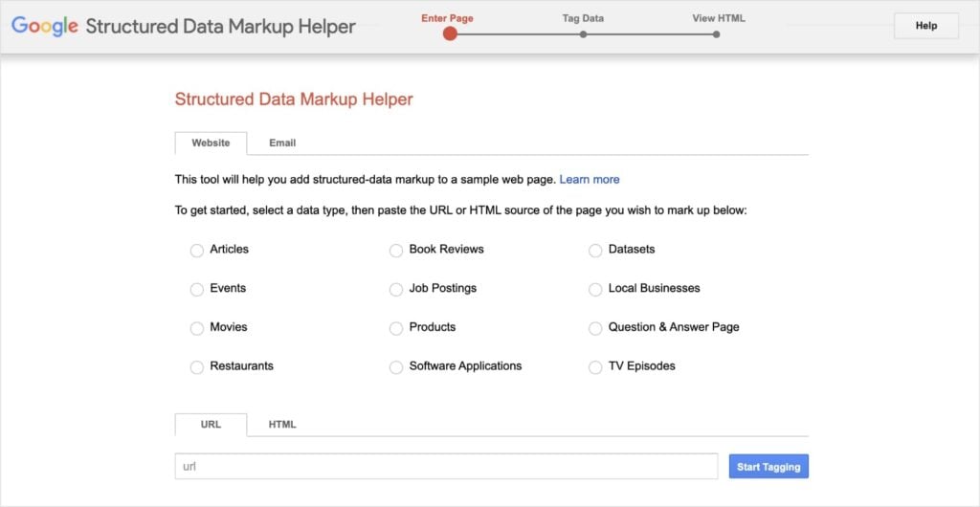The width and height of the screenshot is (980, 507).
Task: Click the red Structured Data Markup Helper heading
Action: click(294, 99)
